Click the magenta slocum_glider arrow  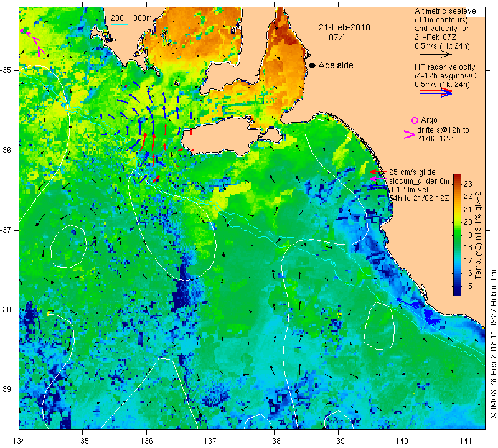click(378, 179)
